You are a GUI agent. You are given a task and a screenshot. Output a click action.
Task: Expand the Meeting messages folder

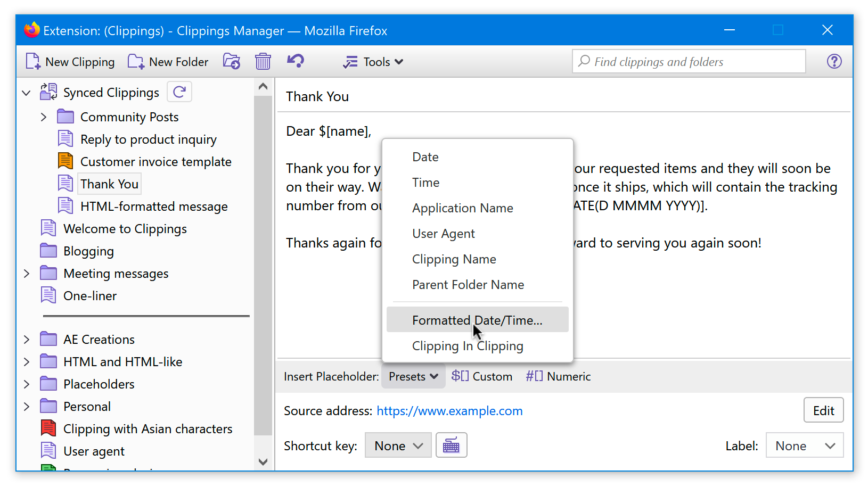[x=27, y=274]
